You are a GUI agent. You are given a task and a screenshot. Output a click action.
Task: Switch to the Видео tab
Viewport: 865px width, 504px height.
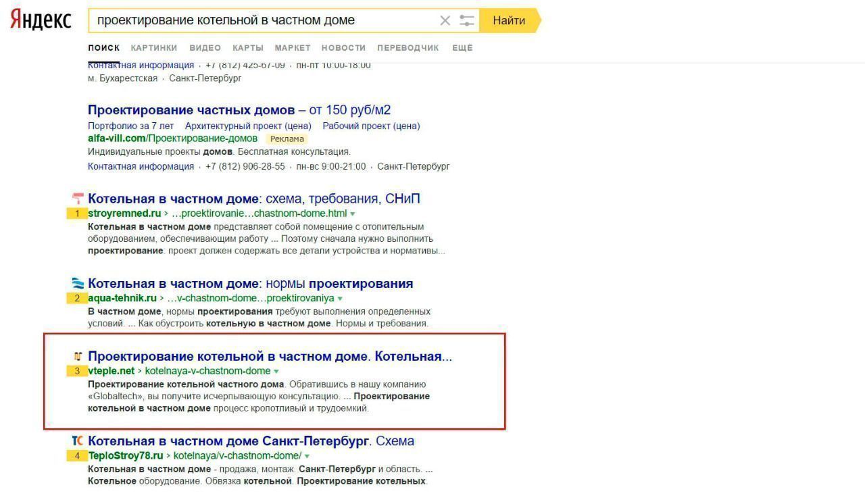[x=205, y=48]
